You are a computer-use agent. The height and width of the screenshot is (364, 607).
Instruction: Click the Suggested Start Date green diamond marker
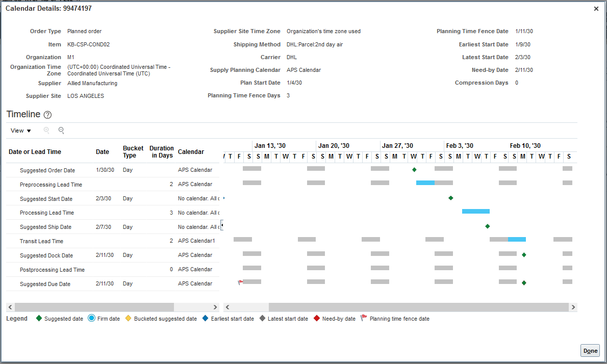pos(450,198)
